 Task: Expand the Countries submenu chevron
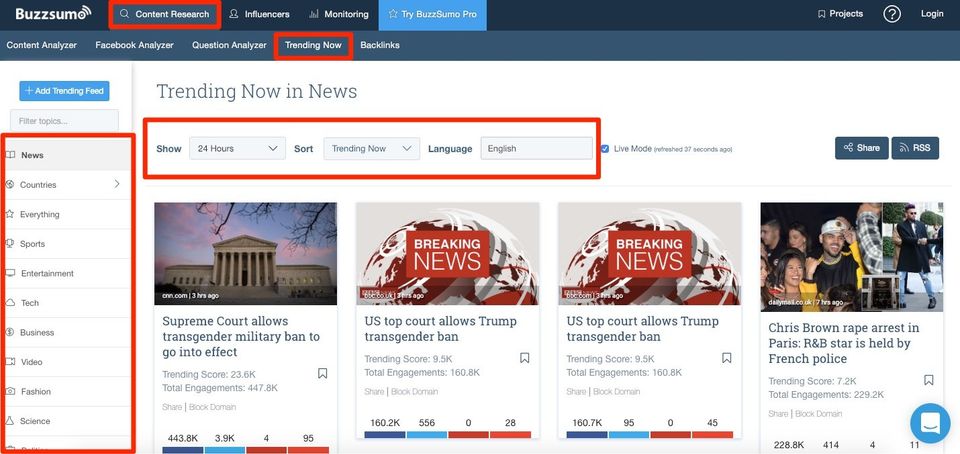point(117,184)
